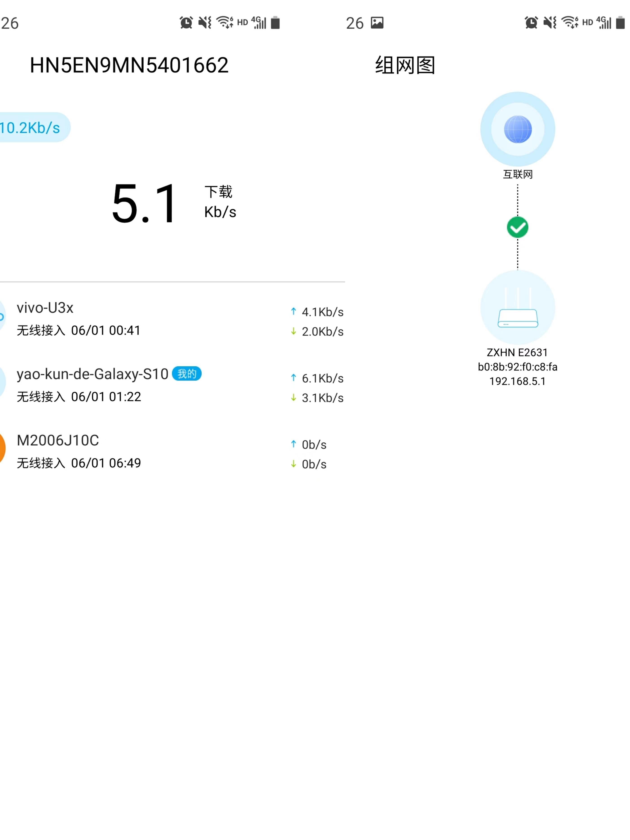Tap the 互联网 label under globe
The width and height of the screenshot is (630, 840).
click(x=517, y=174)
